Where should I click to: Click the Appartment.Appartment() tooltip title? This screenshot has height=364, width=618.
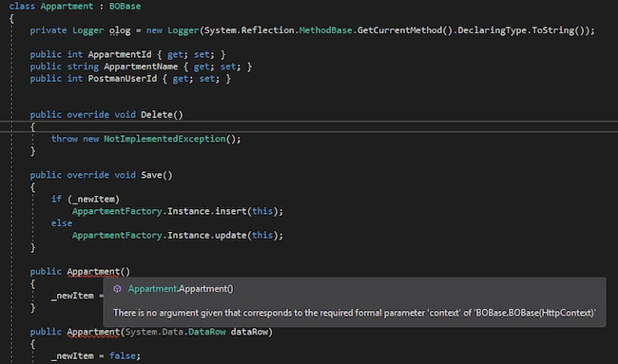[181, 289]
